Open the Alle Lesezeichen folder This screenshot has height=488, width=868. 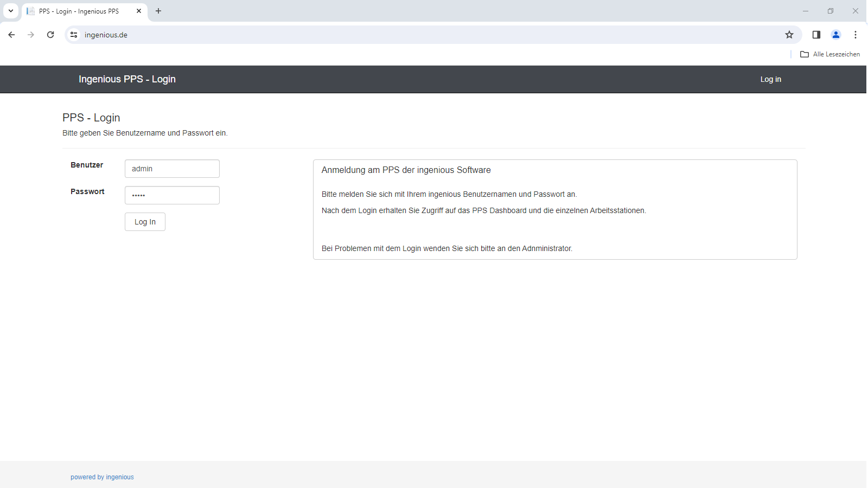coord(830,54)
